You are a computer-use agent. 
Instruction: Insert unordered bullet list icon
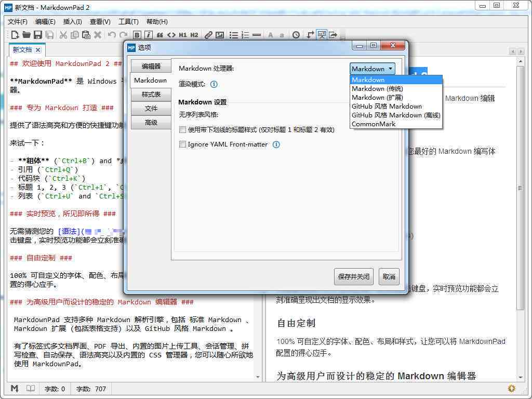[233, 35]
